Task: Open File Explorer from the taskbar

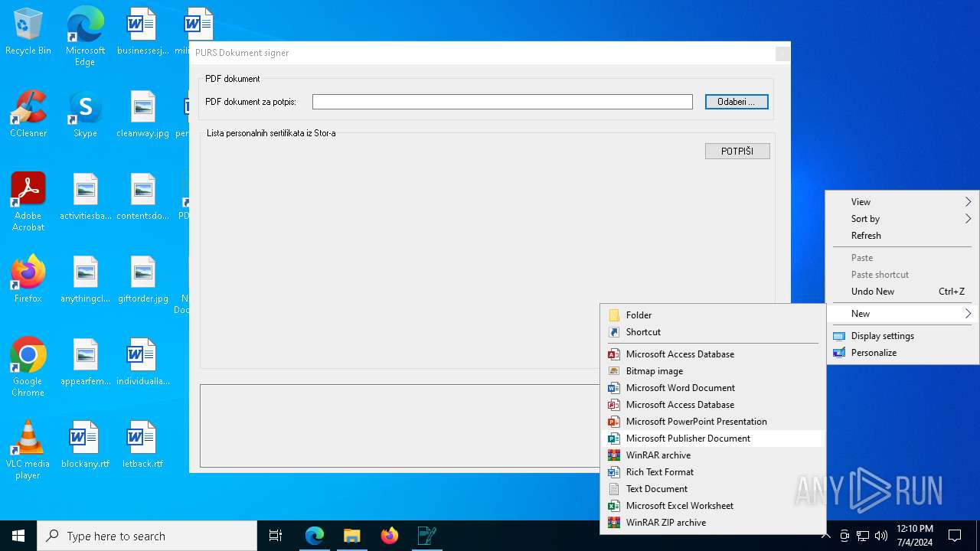Action: click(x=352, y=536)
